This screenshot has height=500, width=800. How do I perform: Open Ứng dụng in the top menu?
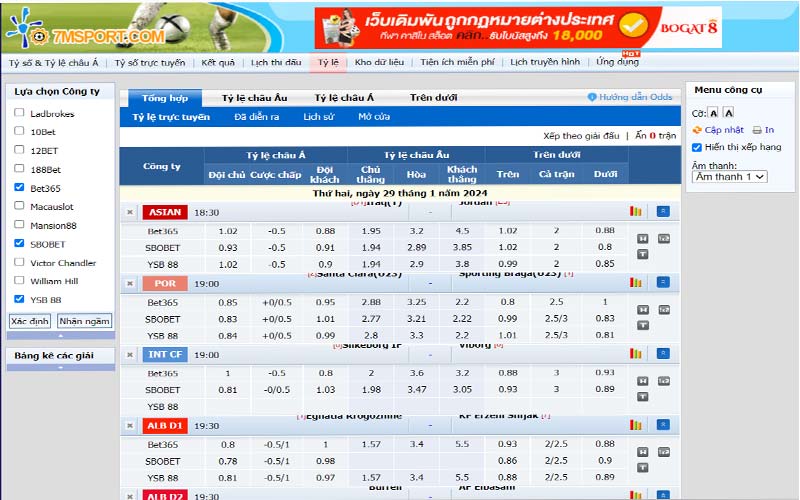tap(617, 62)
